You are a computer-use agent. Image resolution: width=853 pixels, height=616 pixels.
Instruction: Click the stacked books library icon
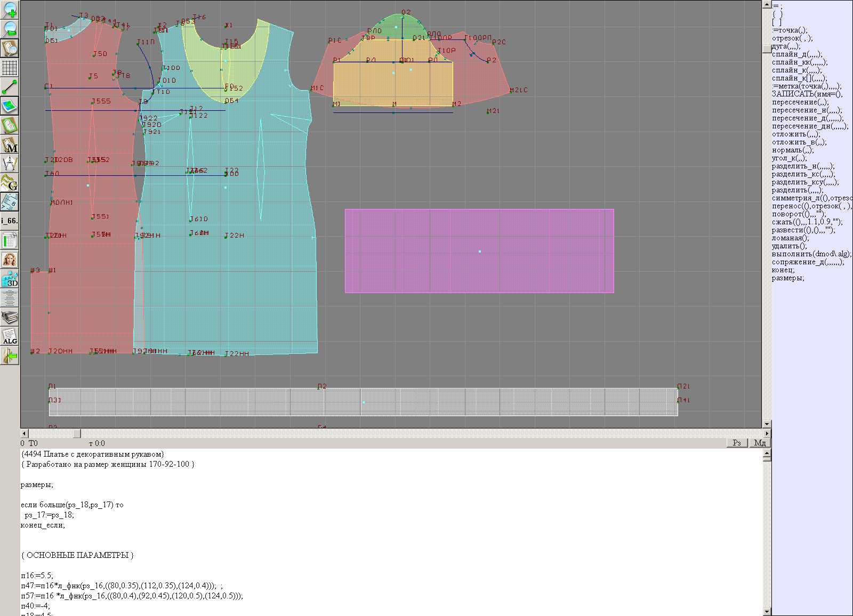coord(10,318)
